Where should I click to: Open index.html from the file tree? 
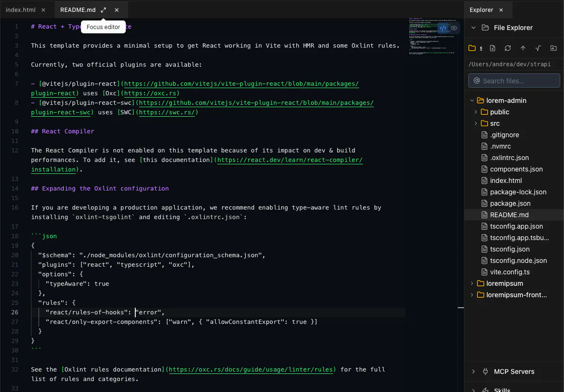(x=506, y=181)
